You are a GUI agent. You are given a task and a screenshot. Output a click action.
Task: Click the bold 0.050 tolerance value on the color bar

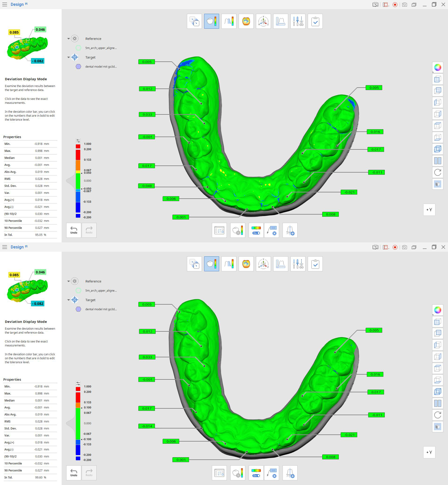pos(87,173)
